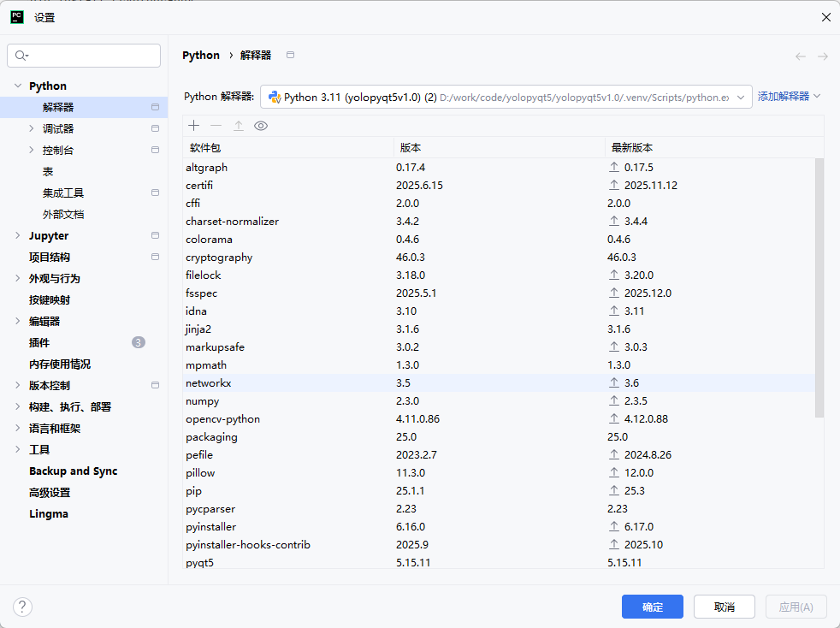
Task: Expand the 构建、执行、部署 section
Action: [18, 406]
